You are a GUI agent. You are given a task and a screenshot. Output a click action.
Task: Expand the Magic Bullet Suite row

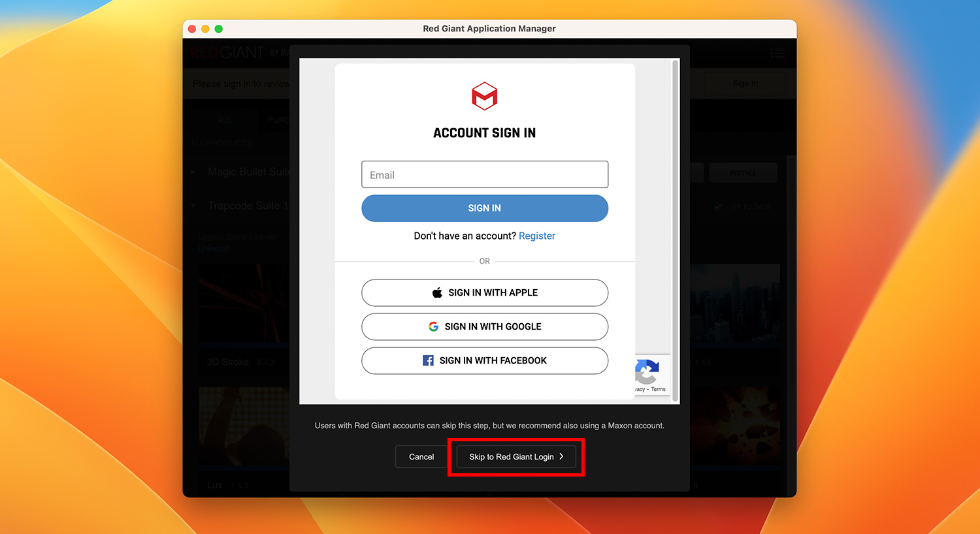coord(193,172)
